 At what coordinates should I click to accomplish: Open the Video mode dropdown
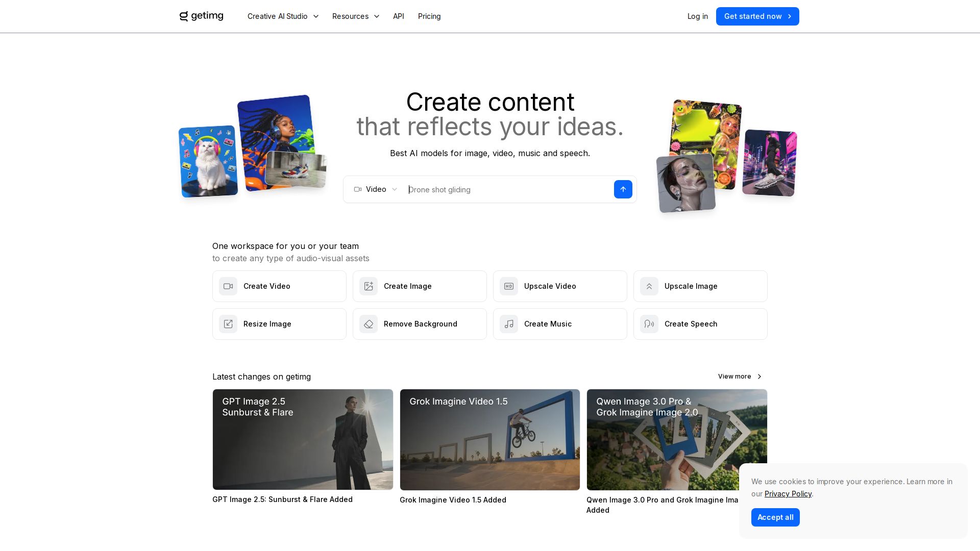[376, 189]
